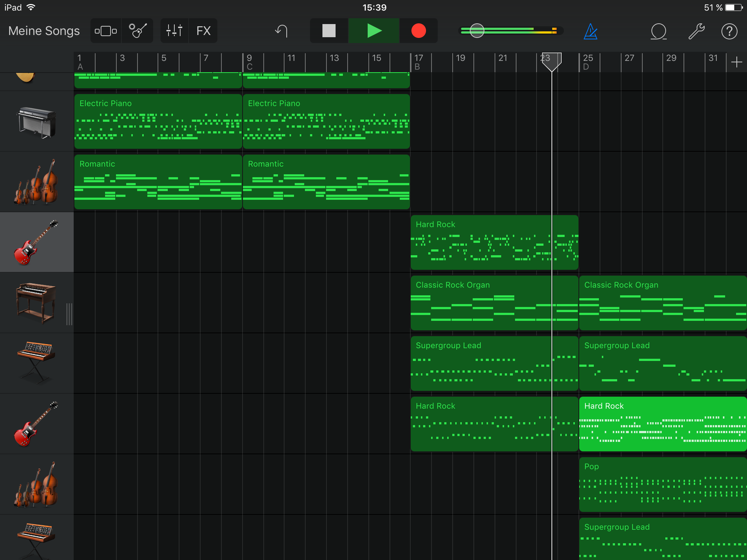Select the second strings track icon

pyautogui.click(x=36, y=485)
